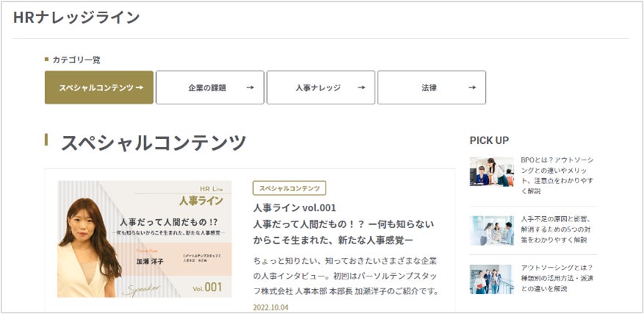
Task: Click the スペシャルコンテンツ section heading
Action: [x=153, y=143]
